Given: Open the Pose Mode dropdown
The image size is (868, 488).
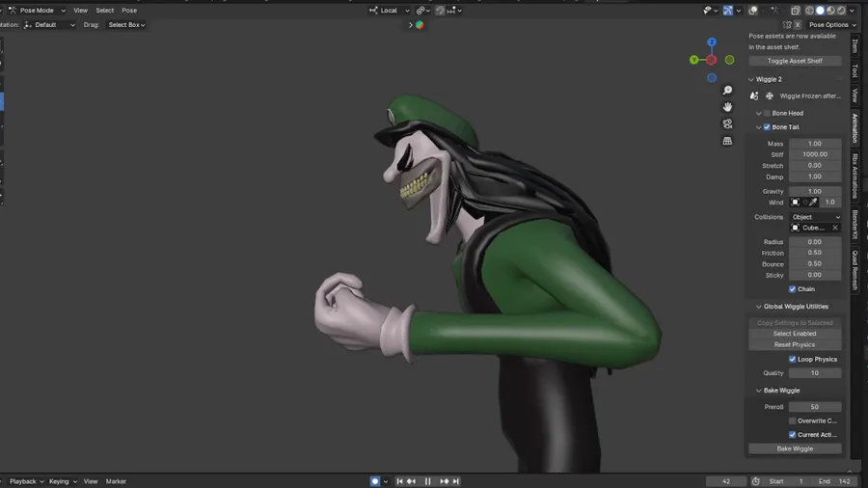Looking at the screenshot, I should 38,11.
